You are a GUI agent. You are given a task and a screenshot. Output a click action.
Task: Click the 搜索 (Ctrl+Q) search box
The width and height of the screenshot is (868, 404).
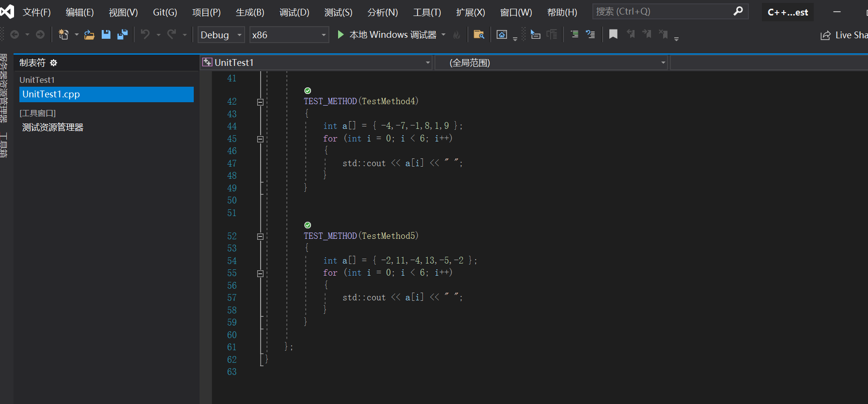pyautogui.click(x=664, y=12)
